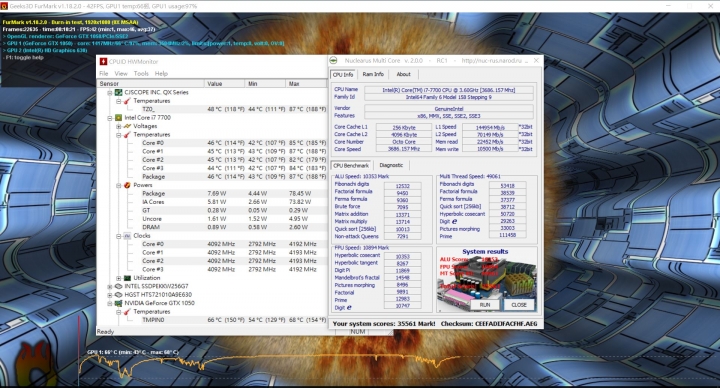Screen dimensions: 720x388
Task: Click the INTEL SSDPEKKW256G7 drive icon
Action: tap(118, 286)
